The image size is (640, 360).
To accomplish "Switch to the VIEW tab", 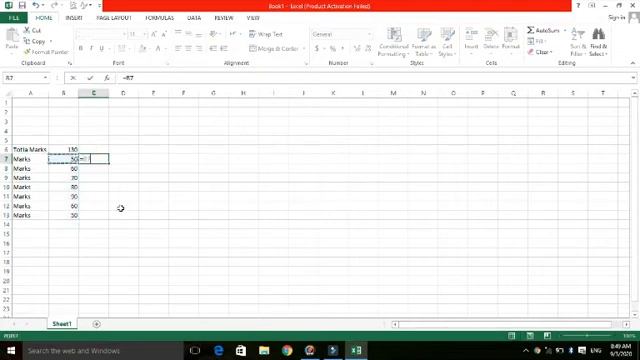I will pos(253,18).
